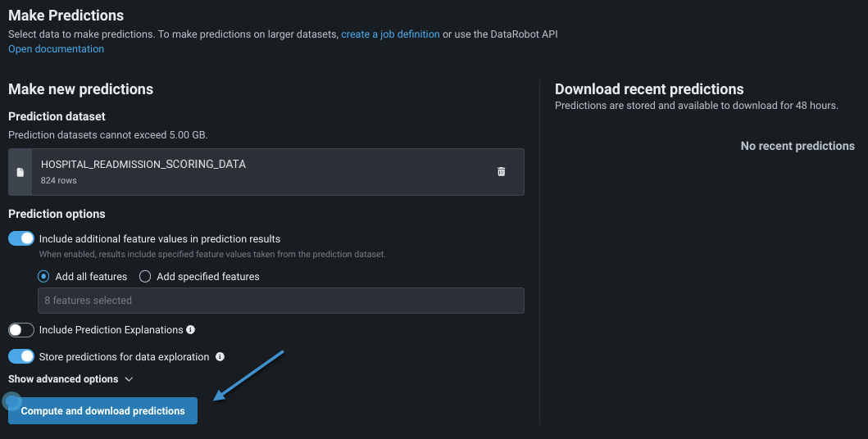Open info icon beside Include Prediction Explanations

(191, 330)
